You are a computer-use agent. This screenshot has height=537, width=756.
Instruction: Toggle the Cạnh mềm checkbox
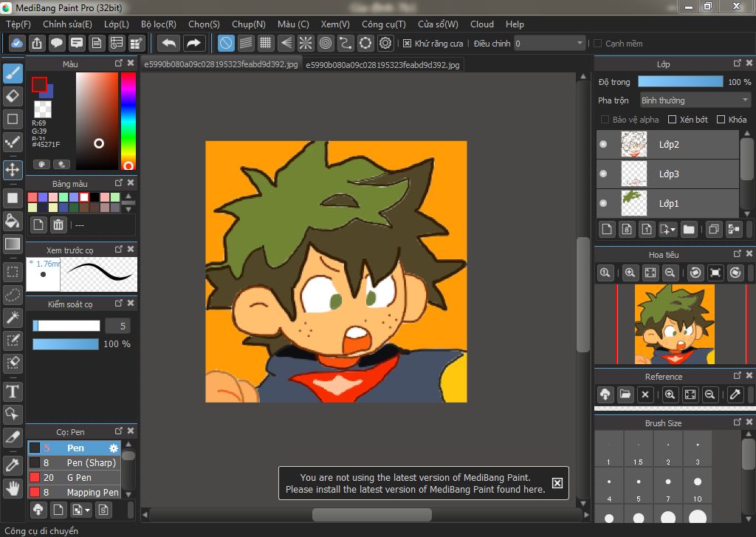tap(598, 44)
